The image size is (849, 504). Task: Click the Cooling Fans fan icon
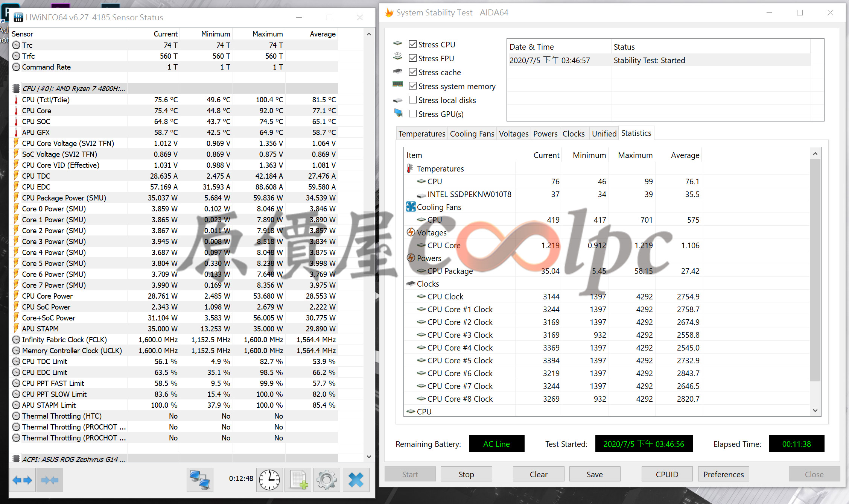coord(411,207)
